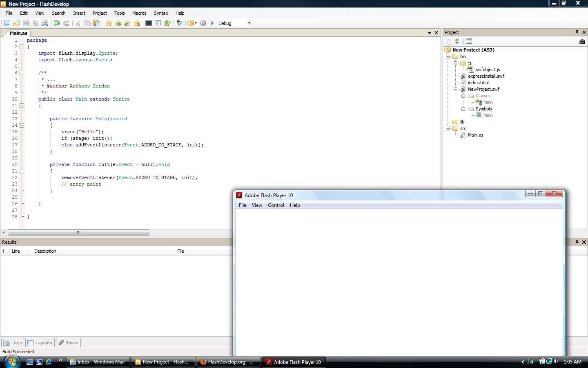This screenshot has width=588, height=368.
Task: Toggle the Results panel pin
Action: point(577,242)
